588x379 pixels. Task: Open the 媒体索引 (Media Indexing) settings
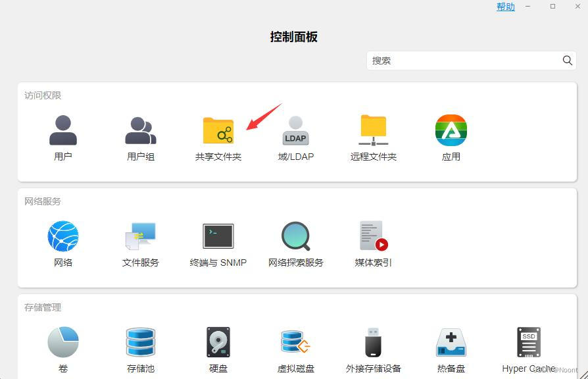373,242
